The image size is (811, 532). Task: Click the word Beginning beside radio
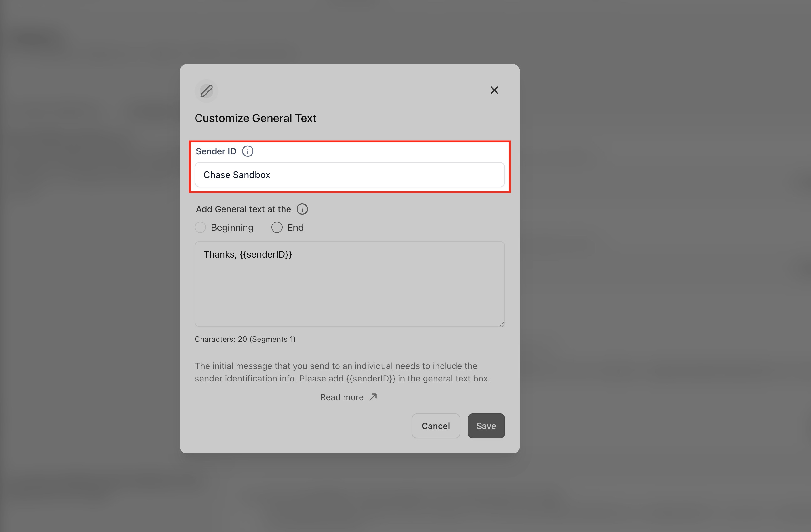pos(232,227)
